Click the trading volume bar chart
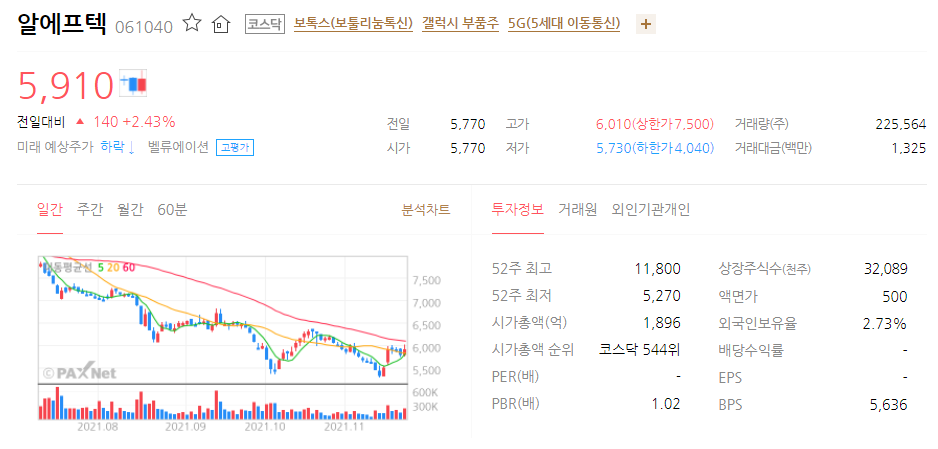Viewport: 938px width, 449px height. coord(223,402)
